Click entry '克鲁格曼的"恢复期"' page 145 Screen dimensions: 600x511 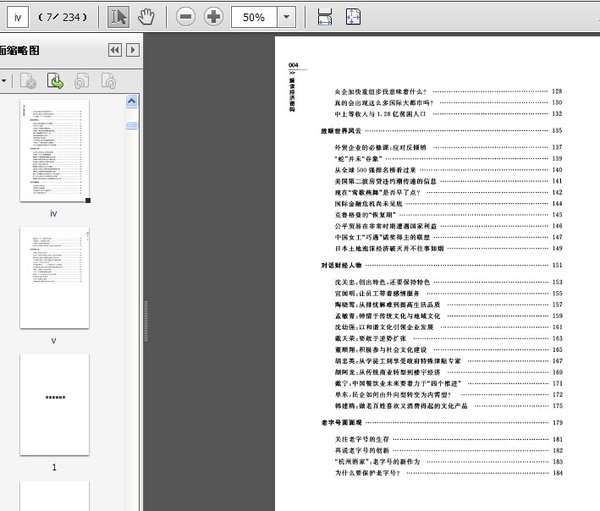tap(448, 215)
